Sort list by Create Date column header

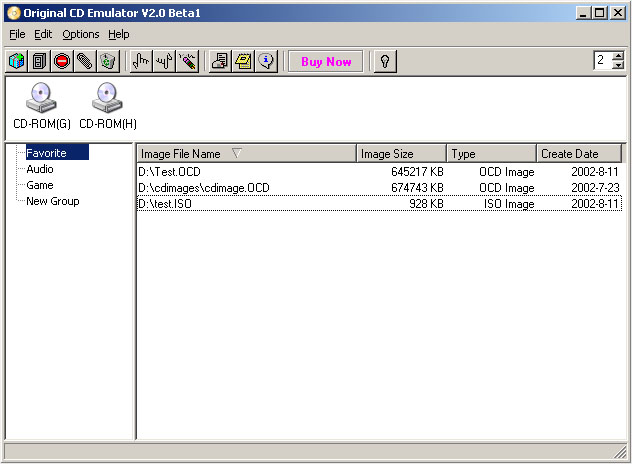tap(578, 154)
